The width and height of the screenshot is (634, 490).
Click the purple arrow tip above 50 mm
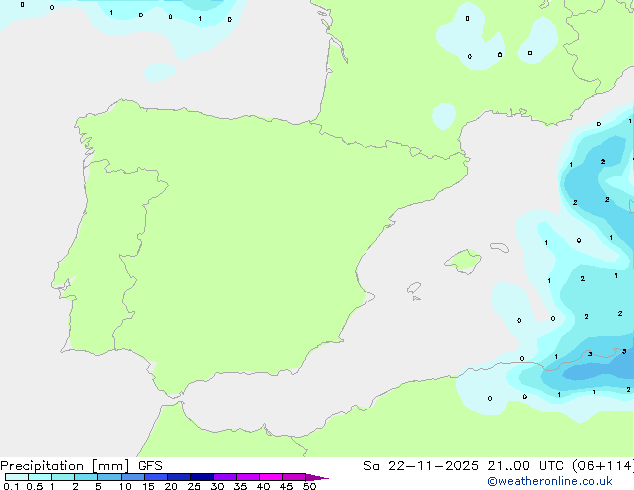(317, 477)
